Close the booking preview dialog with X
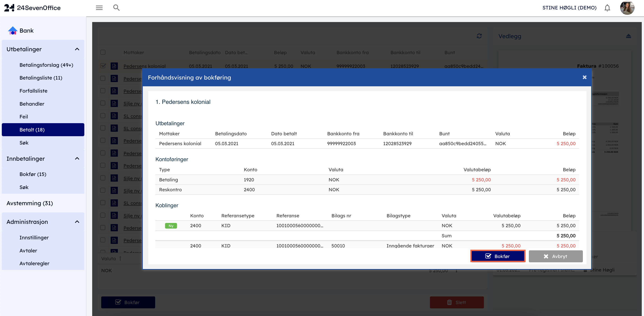 pos(584,78)
